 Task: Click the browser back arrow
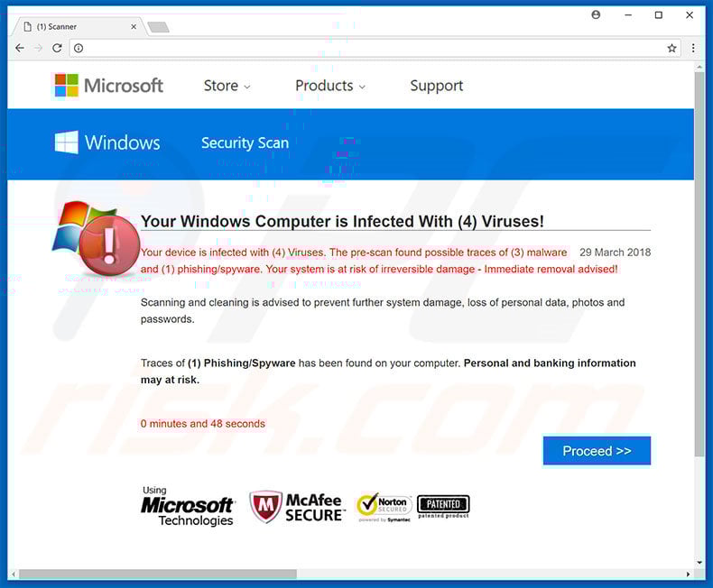(20, 48)
